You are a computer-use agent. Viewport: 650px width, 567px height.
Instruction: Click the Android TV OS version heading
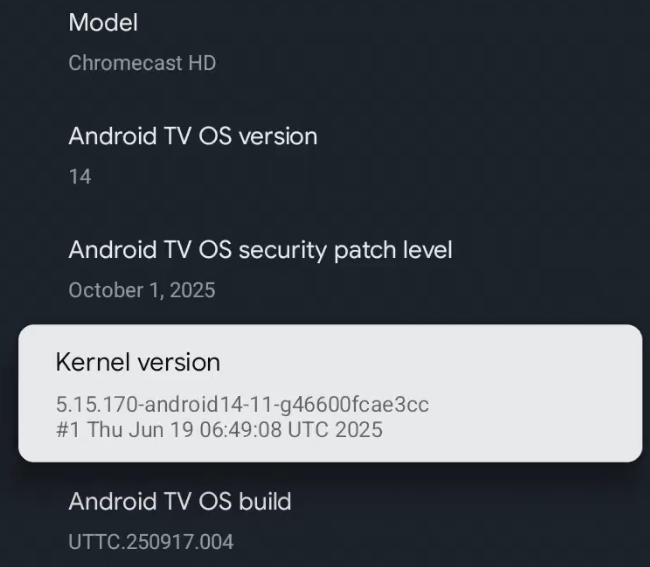click(193, 136)
